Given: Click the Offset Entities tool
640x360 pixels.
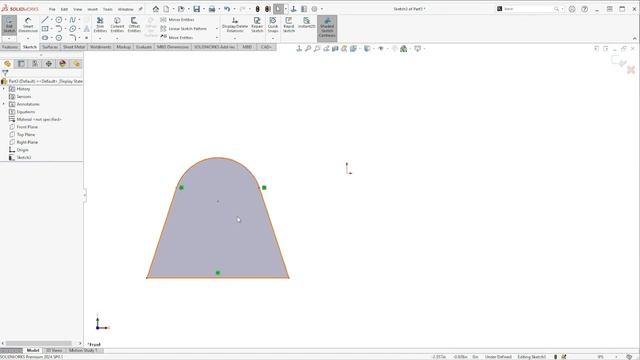Looking at the screenshot, I should [x=134, y=24].
